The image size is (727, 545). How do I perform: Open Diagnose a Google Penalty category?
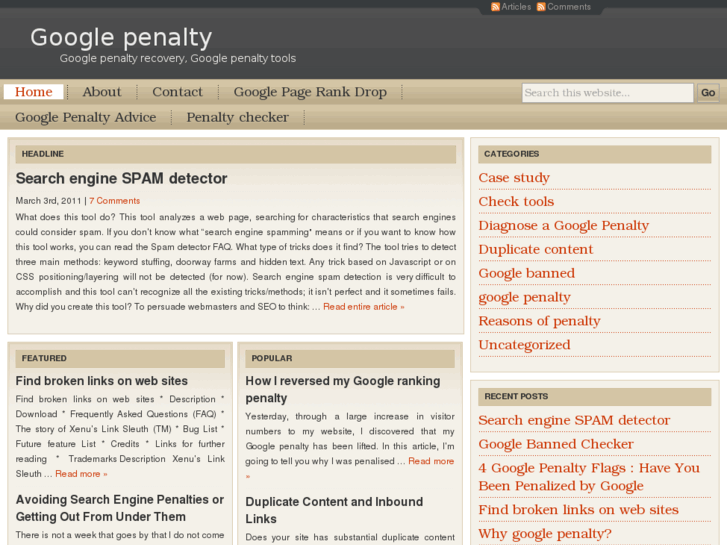[x=563, y=226]
